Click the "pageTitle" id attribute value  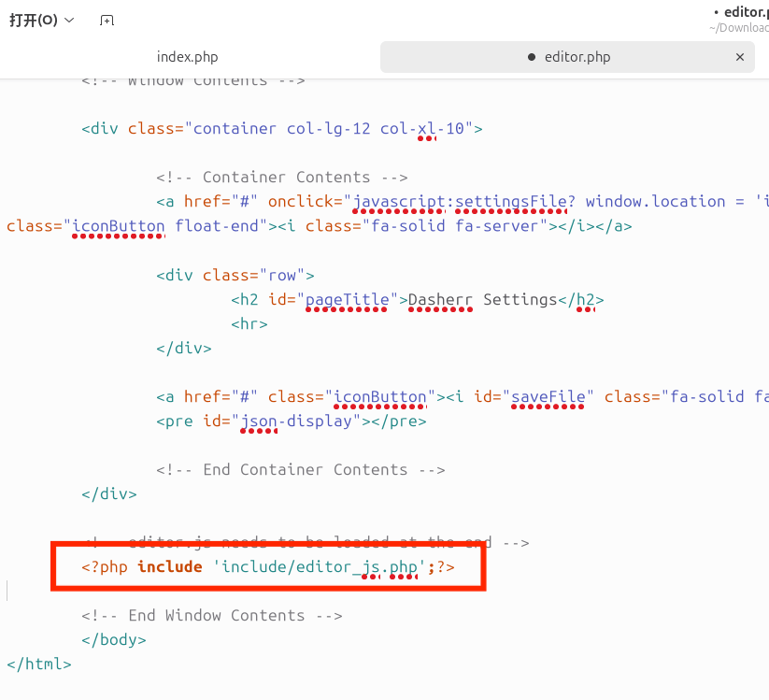pyautogui.click(x=348, y=300)
